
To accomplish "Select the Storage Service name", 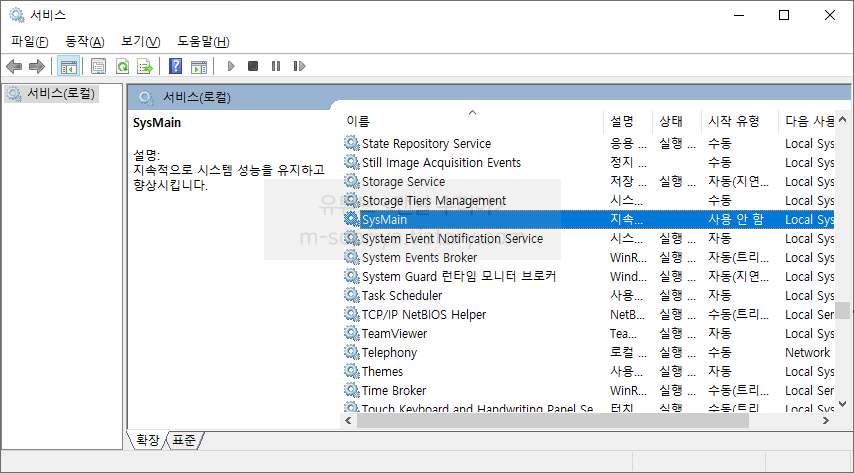I will click(x=403, y=181).
